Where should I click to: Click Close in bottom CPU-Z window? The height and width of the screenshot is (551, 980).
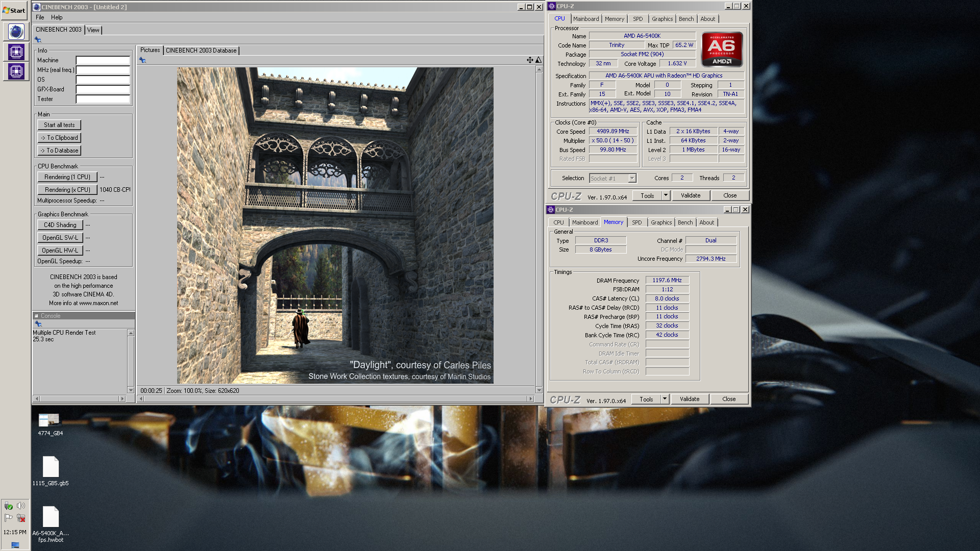pos(729,399)
